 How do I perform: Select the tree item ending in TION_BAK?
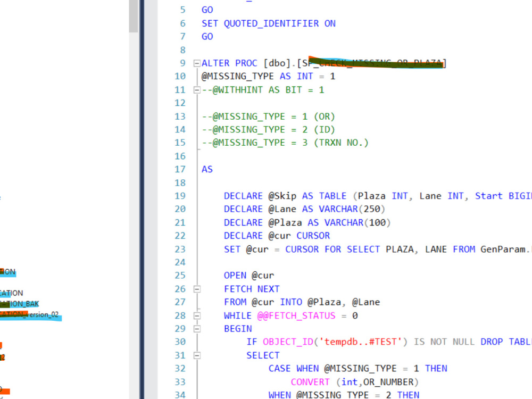(19, 304)
